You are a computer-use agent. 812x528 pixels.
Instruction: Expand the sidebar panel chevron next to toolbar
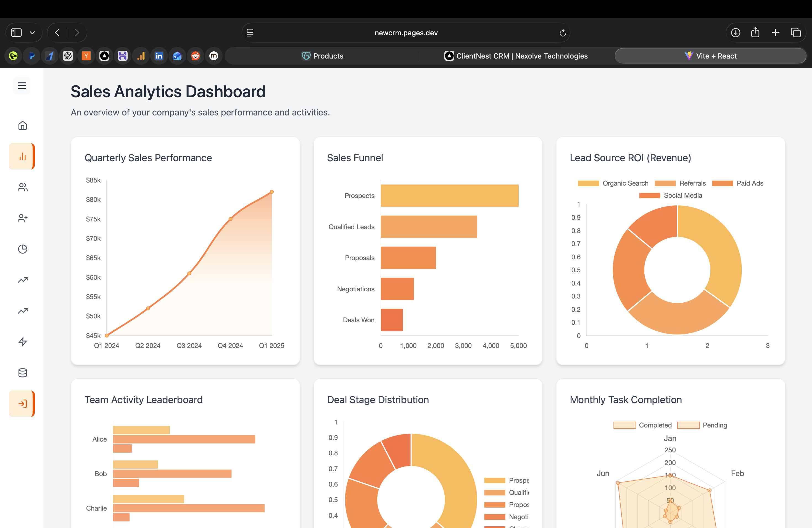[x=32, y=32]
